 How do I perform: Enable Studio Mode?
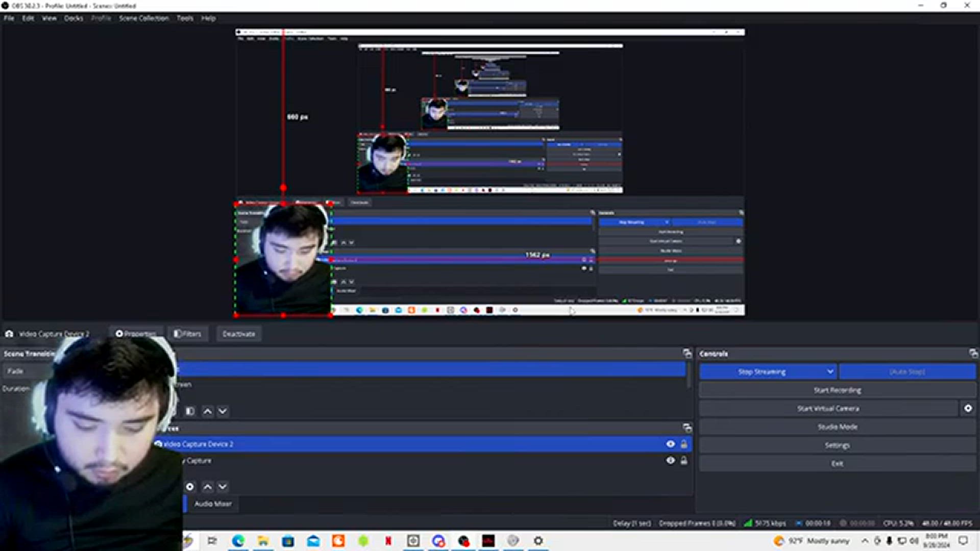pos(837,427)
